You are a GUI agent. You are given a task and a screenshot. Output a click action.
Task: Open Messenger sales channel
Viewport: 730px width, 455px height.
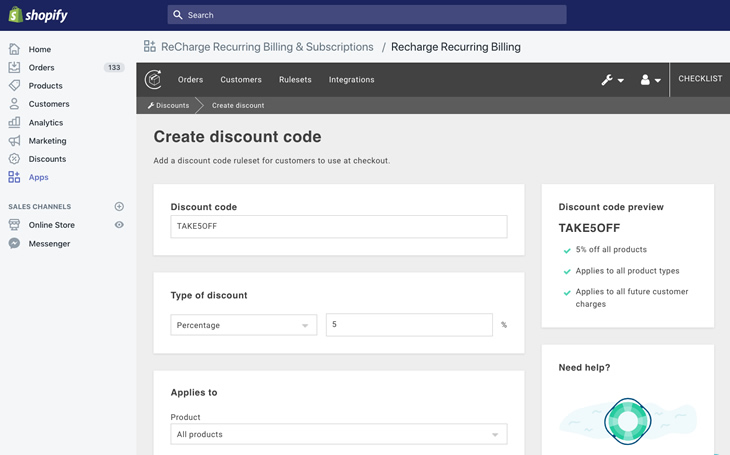49,244
